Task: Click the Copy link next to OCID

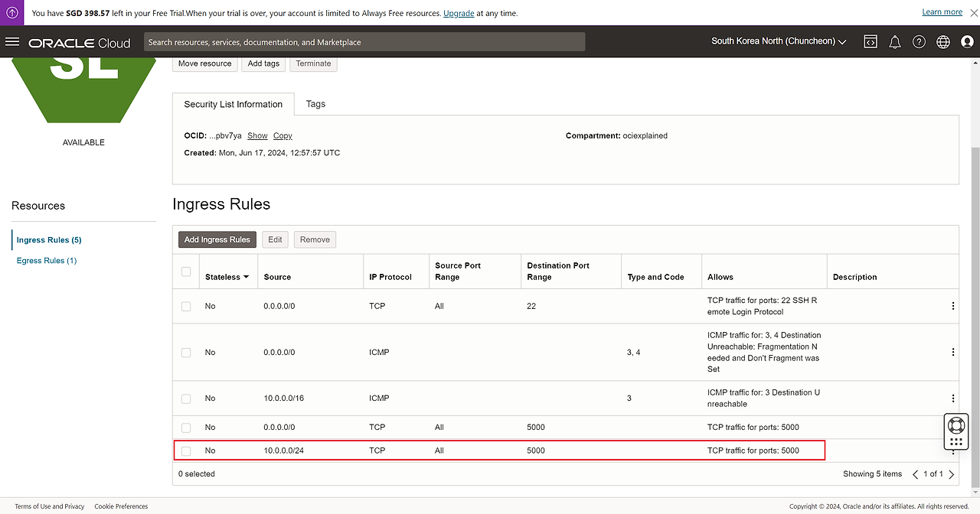Action: (283, 135)
